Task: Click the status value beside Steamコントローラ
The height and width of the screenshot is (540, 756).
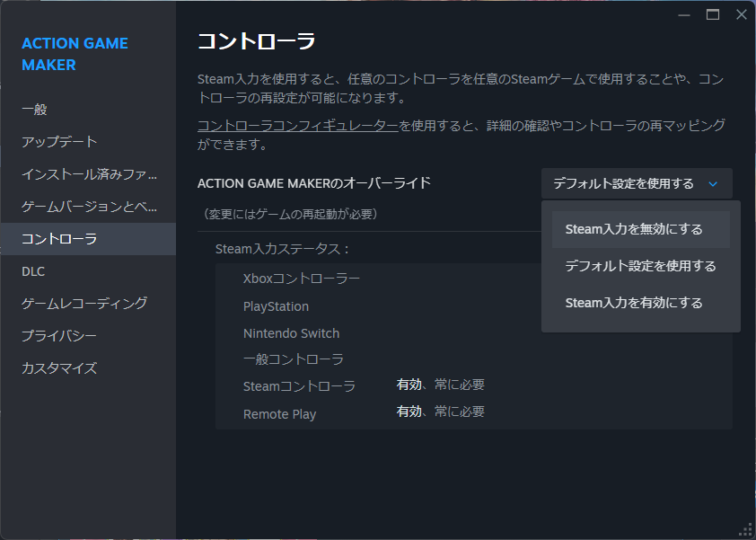Action: point(440,385)
